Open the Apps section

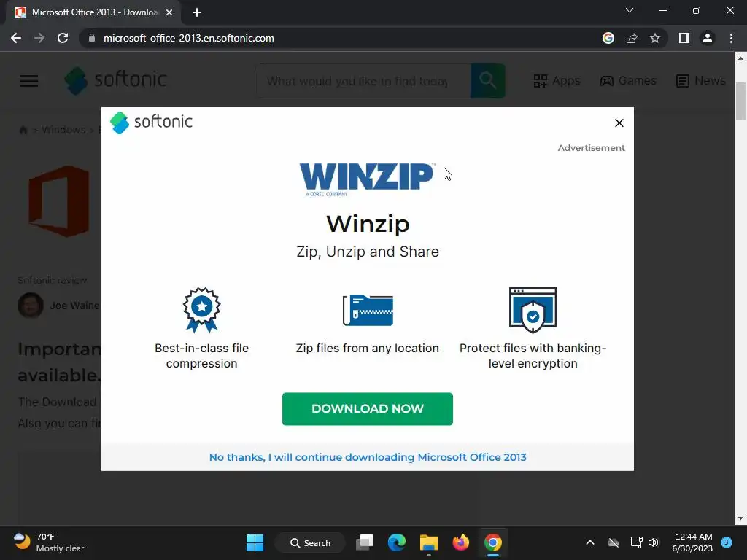tap(557, 81)
